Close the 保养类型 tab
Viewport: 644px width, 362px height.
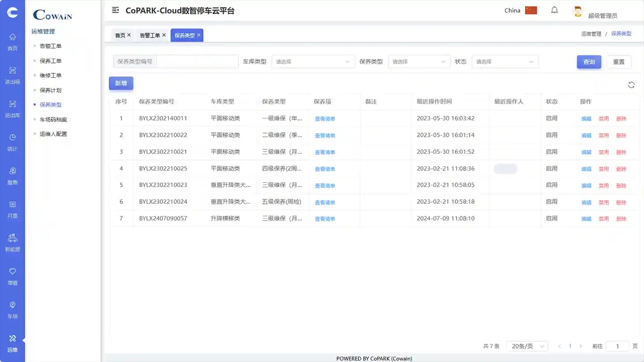pos(199,35)
